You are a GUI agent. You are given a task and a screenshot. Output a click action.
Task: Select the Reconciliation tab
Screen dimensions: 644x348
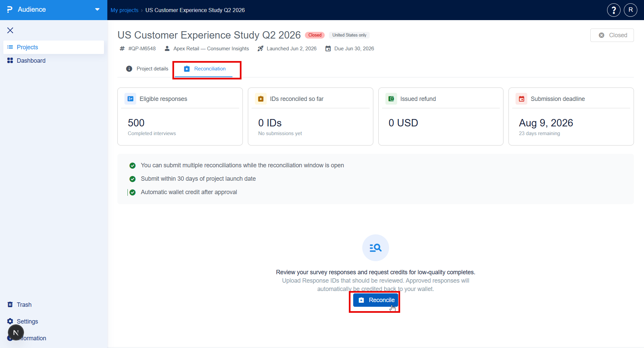pyautogui.click(x=205, y=69)
